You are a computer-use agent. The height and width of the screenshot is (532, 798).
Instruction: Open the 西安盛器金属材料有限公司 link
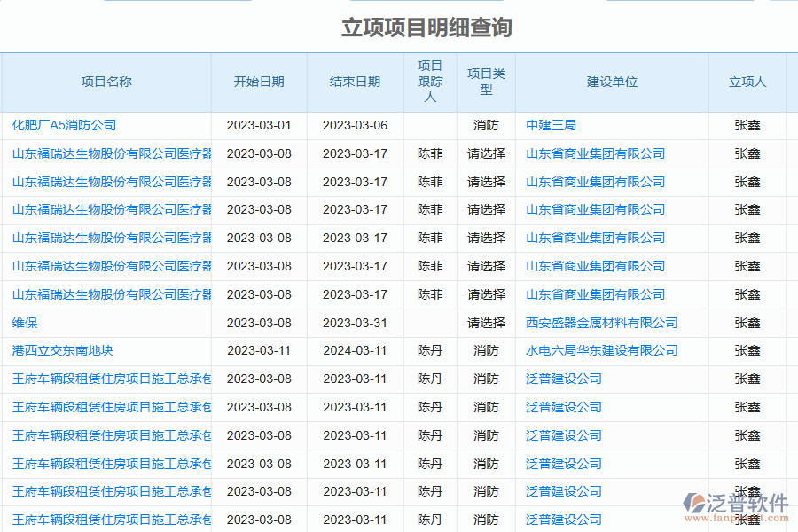point(599,323)
